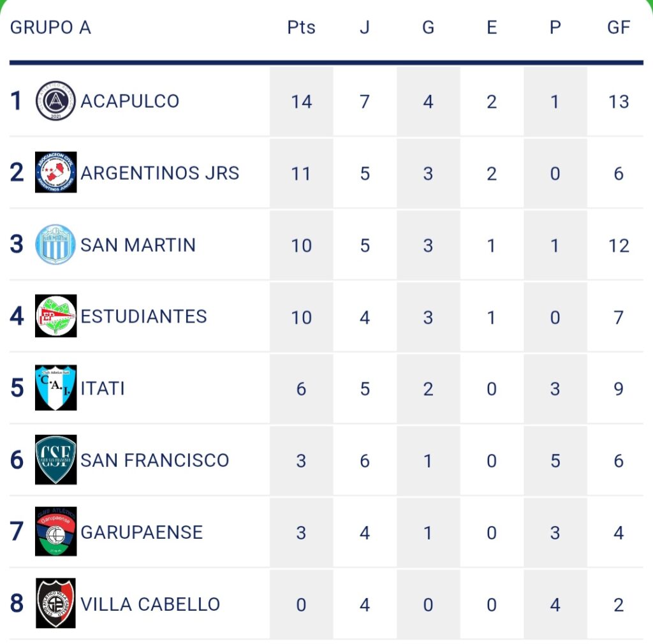Select the G column header
This screenshot has width=653, height=644.
tap(428, 27)
